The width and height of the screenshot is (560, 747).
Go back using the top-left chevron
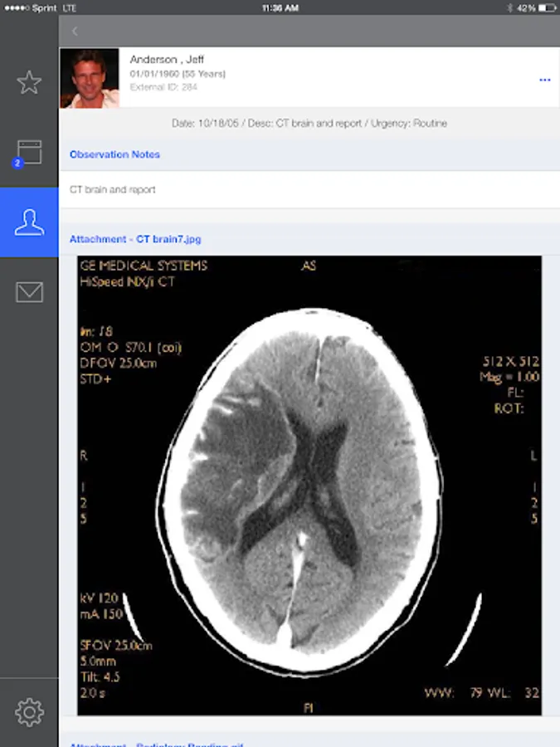pyautogui.click(x=75, y=32)
